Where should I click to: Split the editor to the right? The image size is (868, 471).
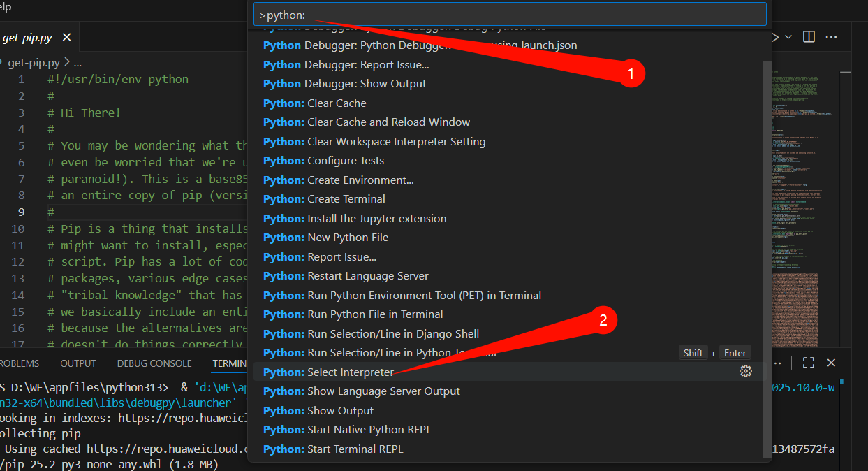click(809, 36)
